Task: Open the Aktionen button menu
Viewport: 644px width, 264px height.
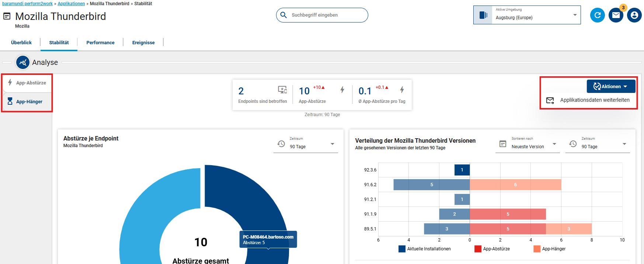Action: (611, 86)
